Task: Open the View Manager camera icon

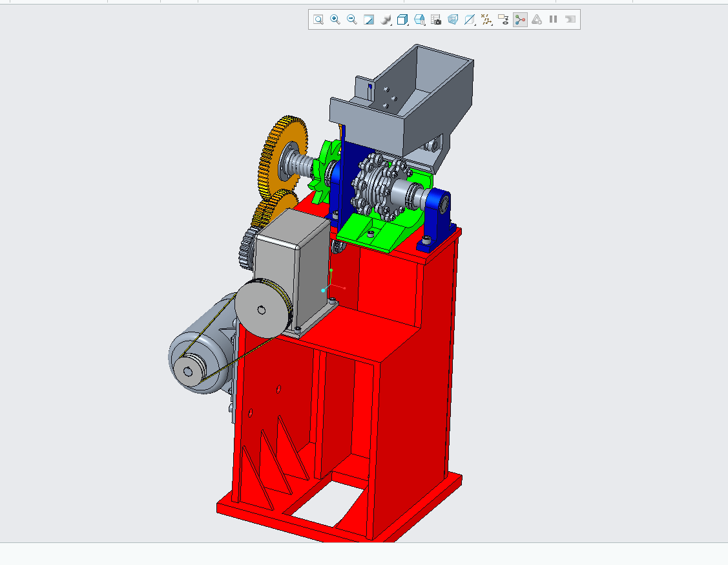Action: tap(436, 19)
